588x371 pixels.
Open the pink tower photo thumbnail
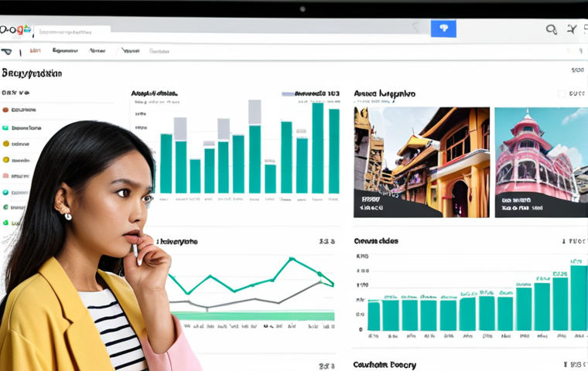click(541, 162)
